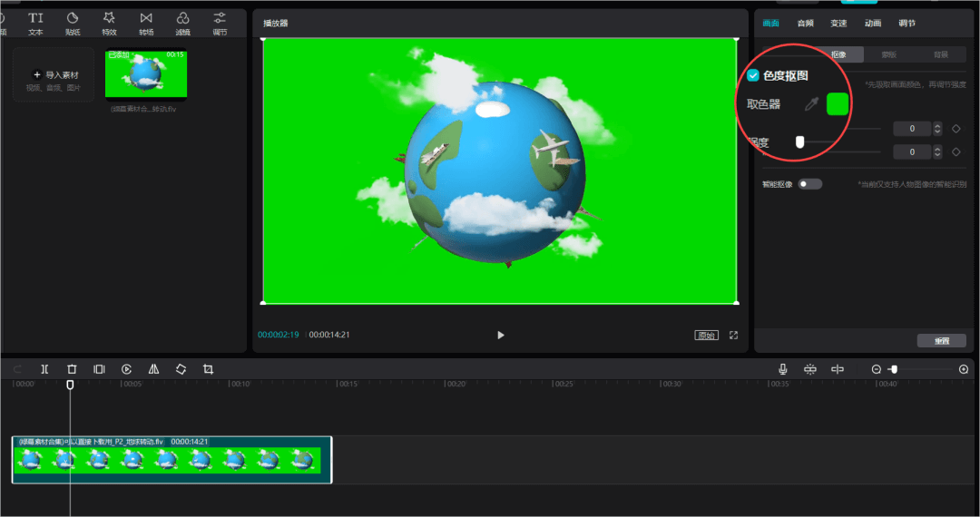The width and height of the screenshot is (980, 517).
Task: Play the preview video
Action: [500, 336]
